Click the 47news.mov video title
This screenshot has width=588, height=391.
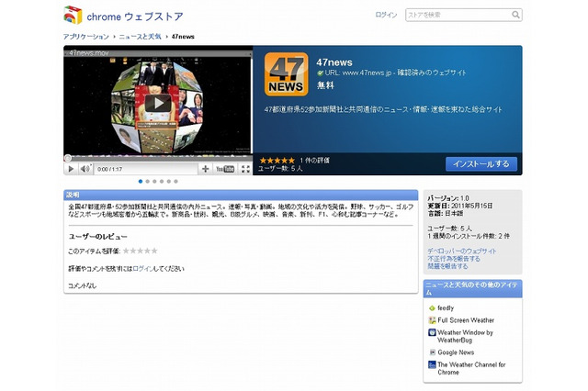(x=88, y=53)
